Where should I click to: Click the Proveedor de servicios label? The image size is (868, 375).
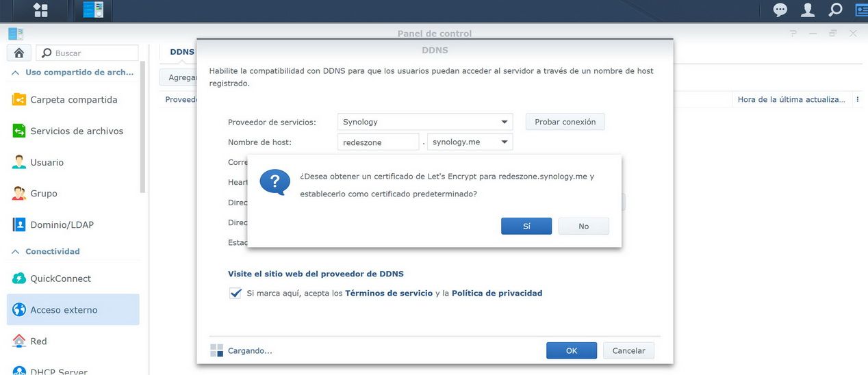click(x=272, y=122)
